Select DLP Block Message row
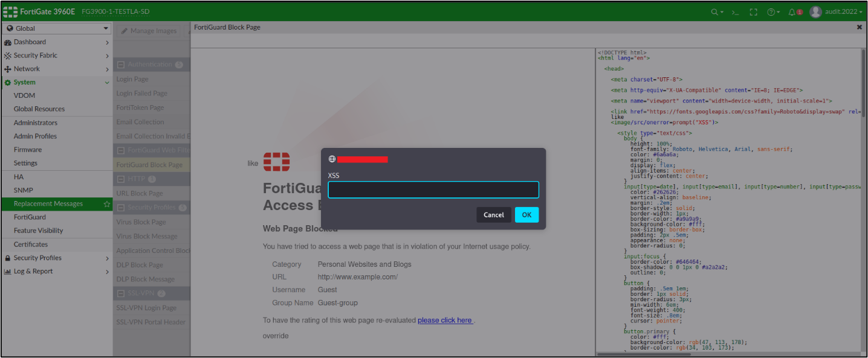 click(152, 280)
